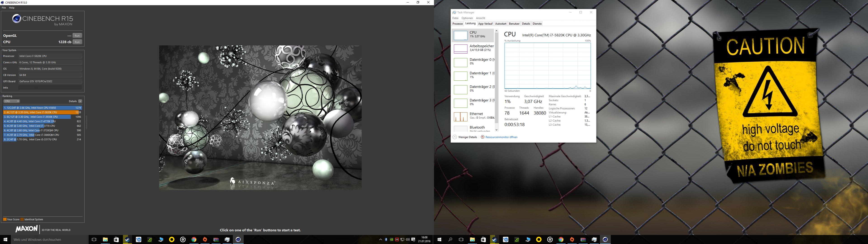Open File Explorer on left taskbar

tap(105, 240)
